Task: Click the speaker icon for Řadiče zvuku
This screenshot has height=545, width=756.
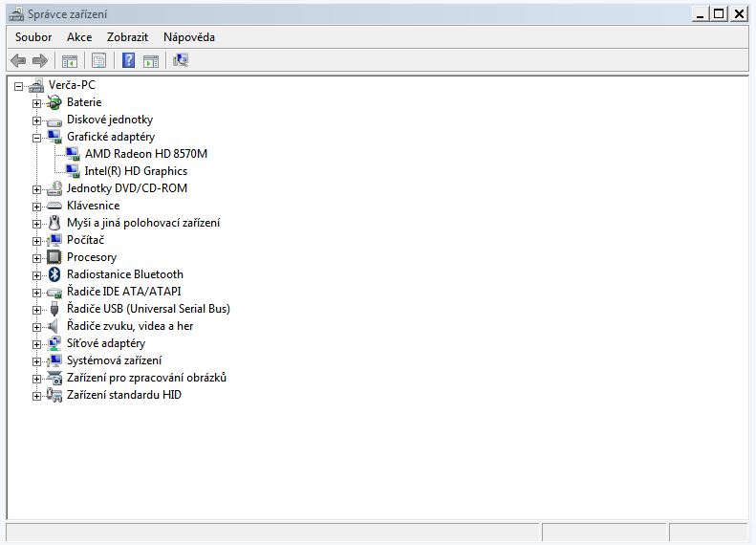Action: pos(54,326)
